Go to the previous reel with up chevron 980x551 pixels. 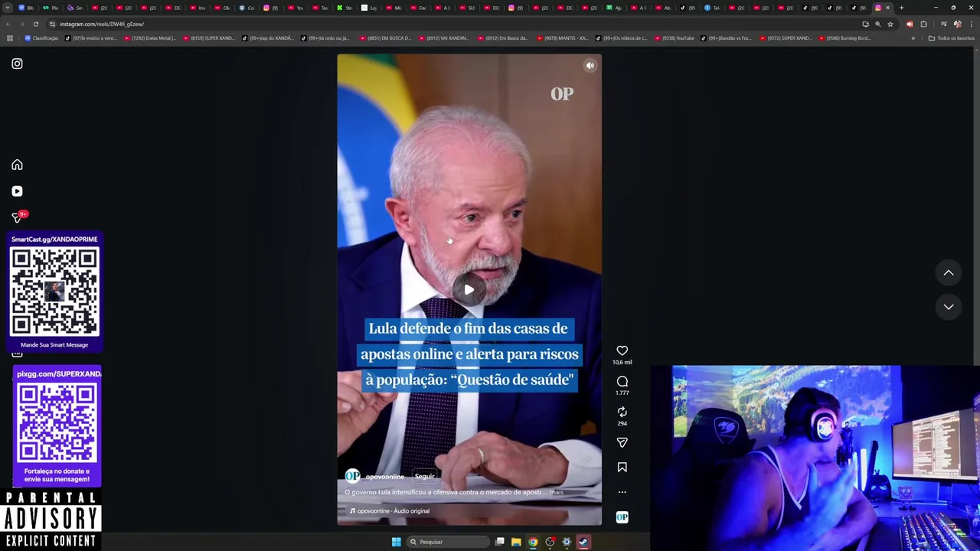[949, 272]
